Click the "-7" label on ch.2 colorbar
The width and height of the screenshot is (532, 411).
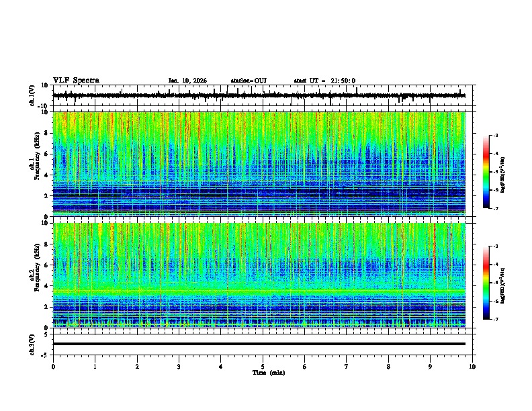pyautogui.click(x=495, y=320)
